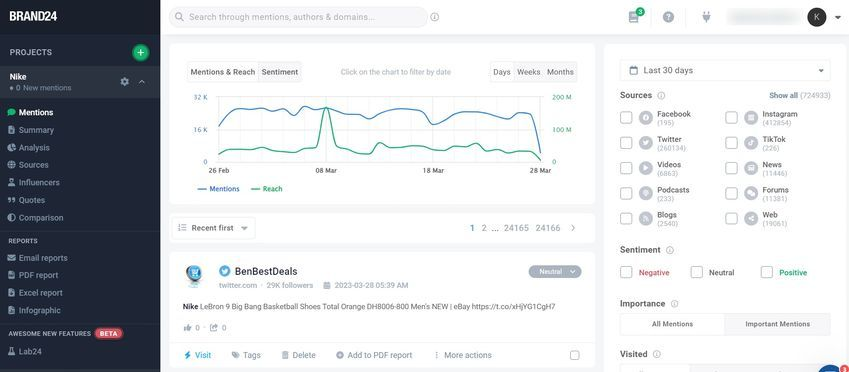
Task: Expand the account dropdown arrow
Action: tap(838, 17)
